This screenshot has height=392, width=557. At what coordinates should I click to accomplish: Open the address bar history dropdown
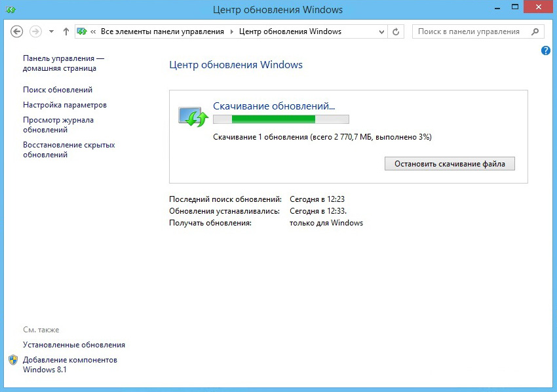point(381,31)
